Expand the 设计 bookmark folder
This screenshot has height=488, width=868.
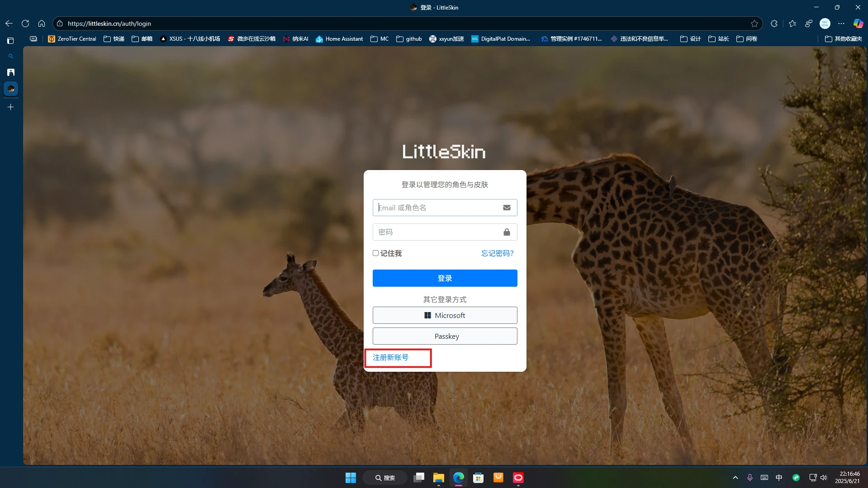[691, 39]
